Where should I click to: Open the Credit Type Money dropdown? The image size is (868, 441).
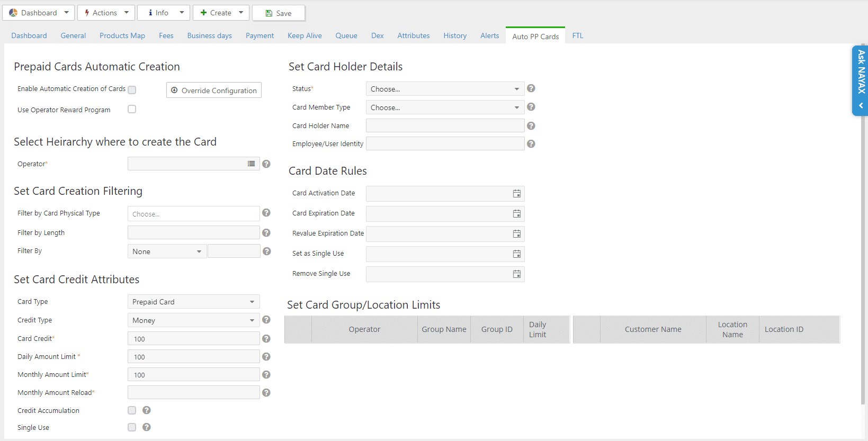point(193,320)
